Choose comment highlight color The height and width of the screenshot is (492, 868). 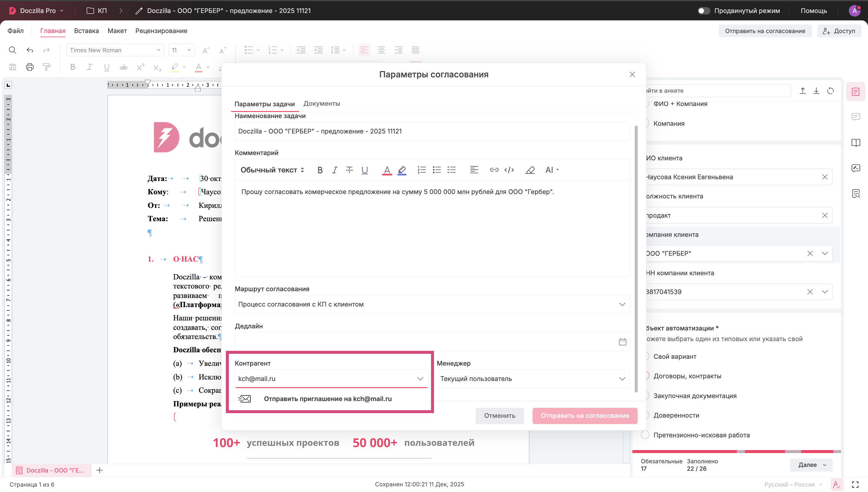coord(402,170)
